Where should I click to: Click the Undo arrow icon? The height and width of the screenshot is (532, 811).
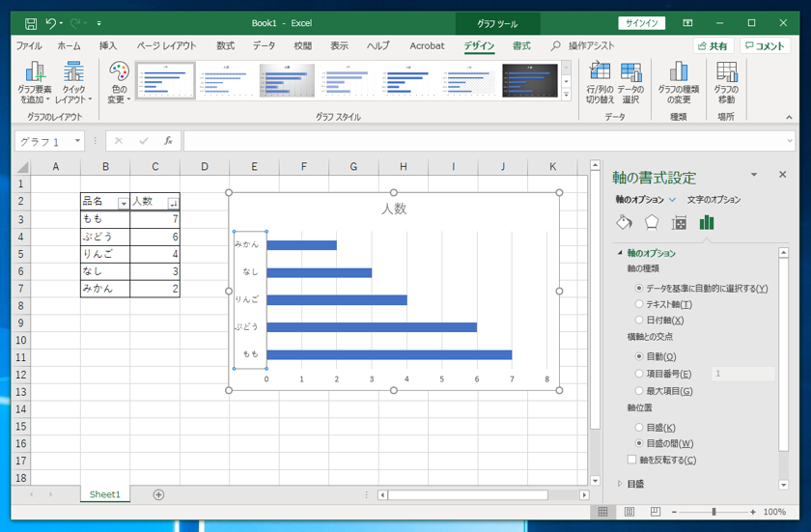(50, 23)
